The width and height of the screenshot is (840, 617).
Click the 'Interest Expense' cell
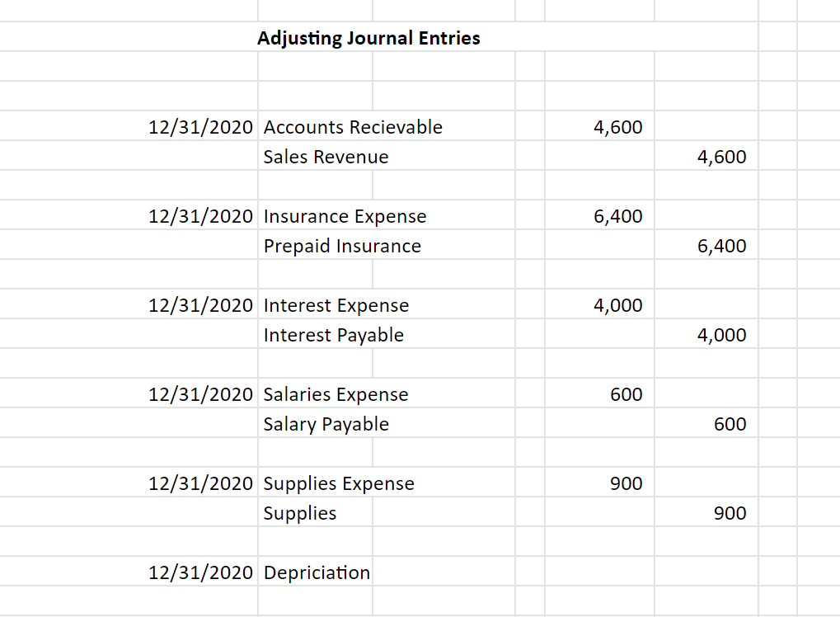tap(336, 305)
